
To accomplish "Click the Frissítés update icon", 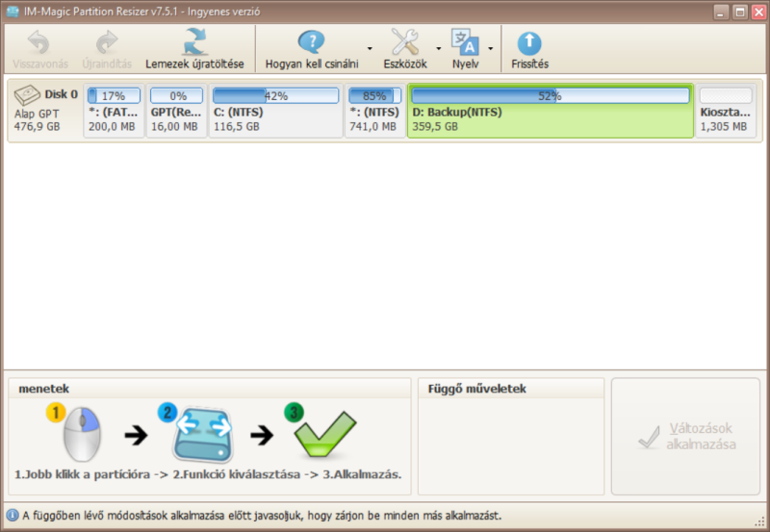I will coord(529,43).
